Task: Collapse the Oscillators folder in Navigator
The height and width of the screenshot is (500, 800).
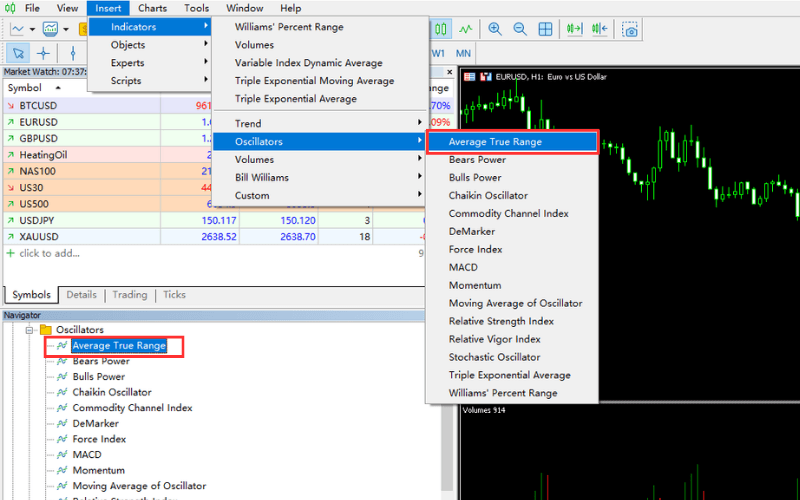Action: [x=31, y=330]
